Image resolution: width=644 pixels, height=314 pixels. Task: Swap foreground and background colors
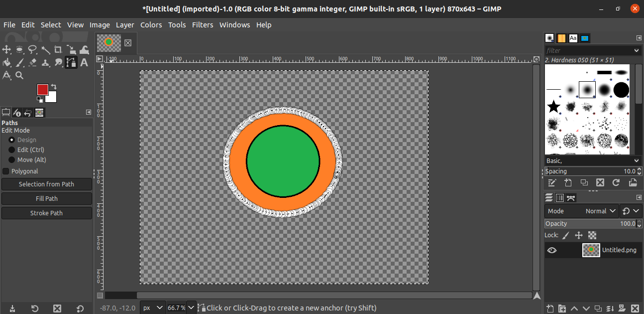click(x=53, y=87)
